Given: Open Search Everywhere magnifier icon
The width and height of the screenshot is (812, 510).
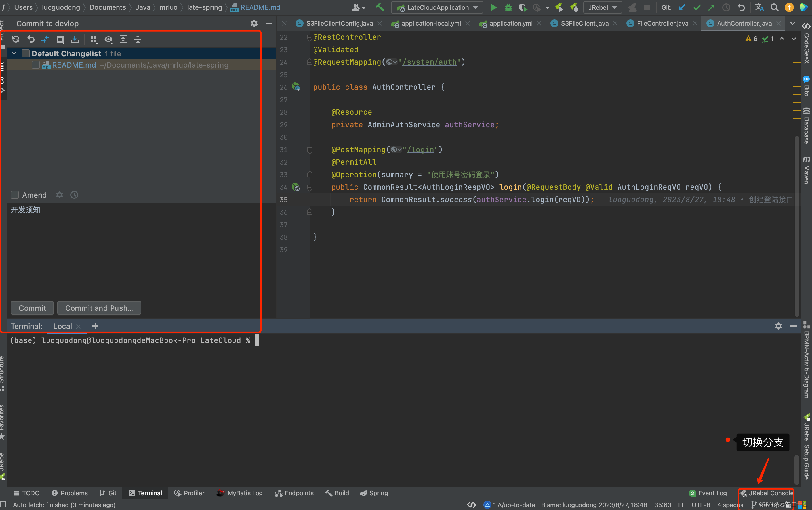Looking at the screenshot, I should point(774,7).
